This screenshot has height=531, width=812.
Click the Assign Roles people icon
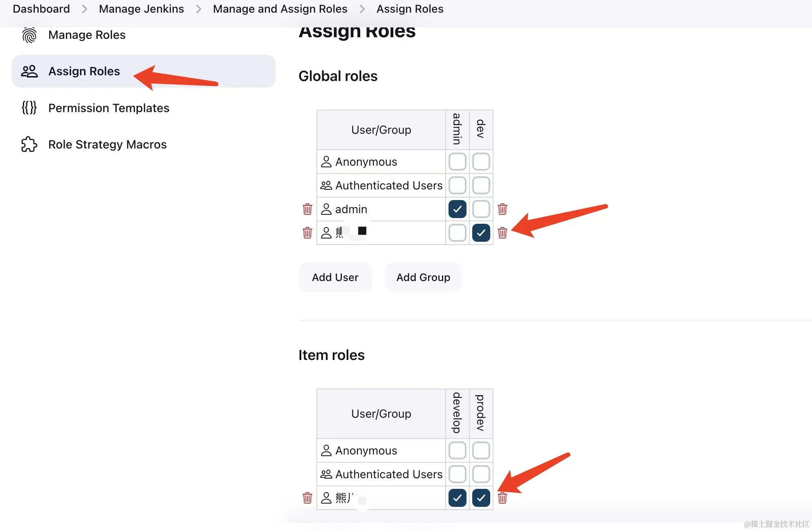(x=29, y=71)
